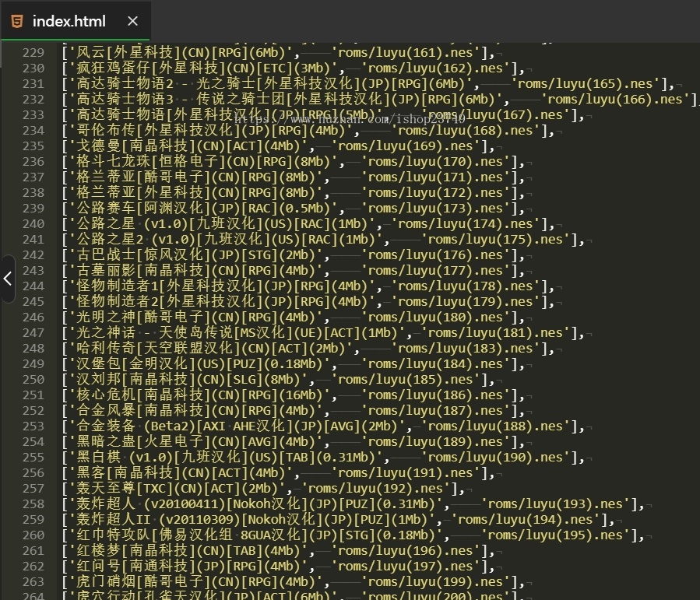Click the string starting '哥伦布传' on line 234
The height and width of the screenshot is (600, 700).
[211, 131]
